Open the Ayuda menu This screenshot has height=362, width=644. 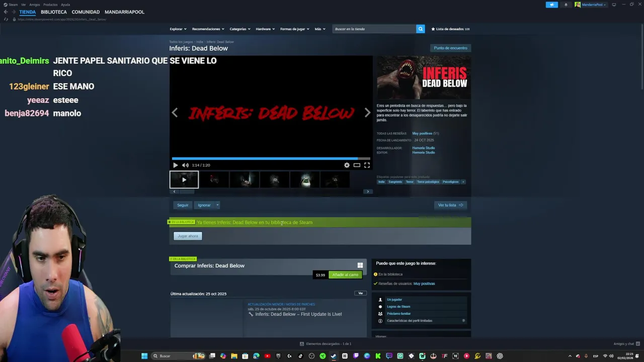pyautogui.click(x=65, y=5)
